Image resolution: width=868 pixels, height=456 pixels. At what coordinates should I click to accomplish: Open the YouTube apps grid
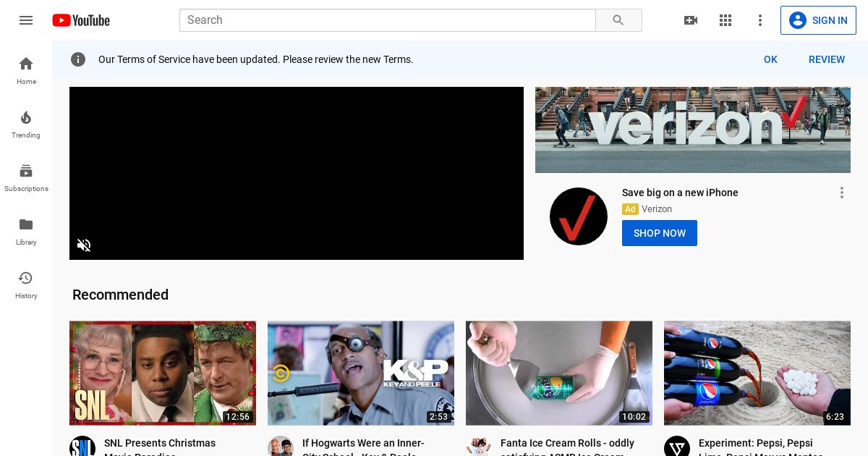click(726, 20)
